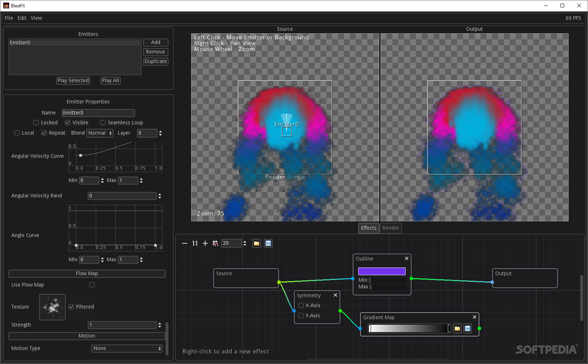Open an effects file with the folder icon in the graph toolbar

[257, 243]
